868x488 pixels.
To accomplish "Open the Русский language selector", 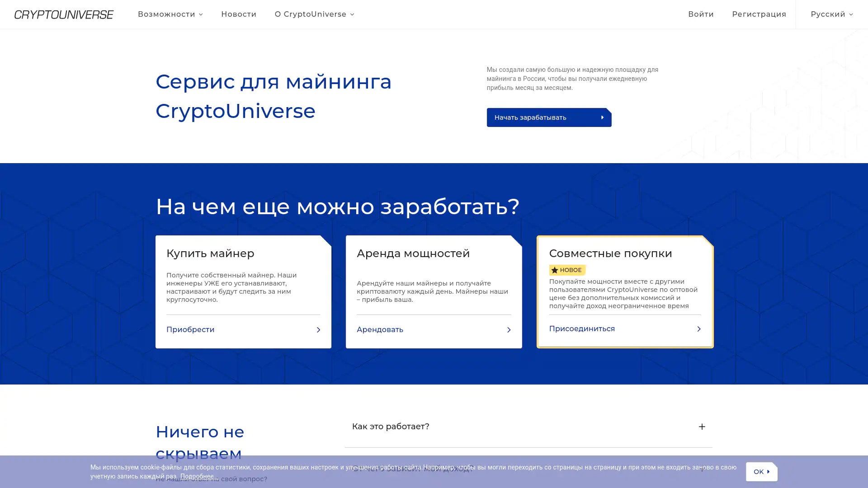I will pyautogui.click(x=831, y=14).
